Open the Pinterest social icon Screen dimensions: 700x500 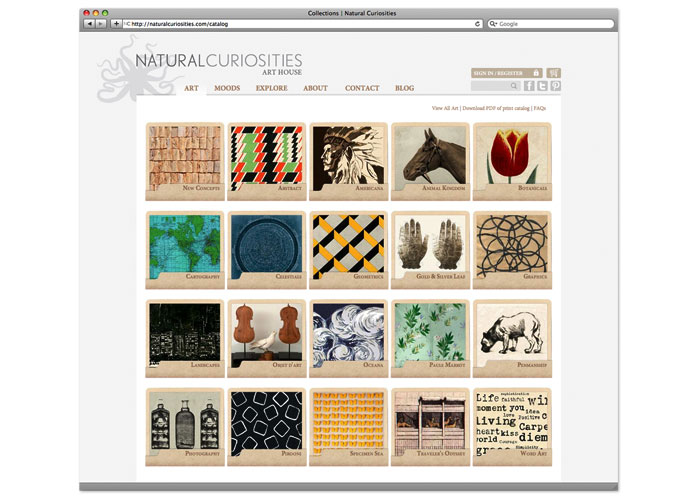click(555, 86)
